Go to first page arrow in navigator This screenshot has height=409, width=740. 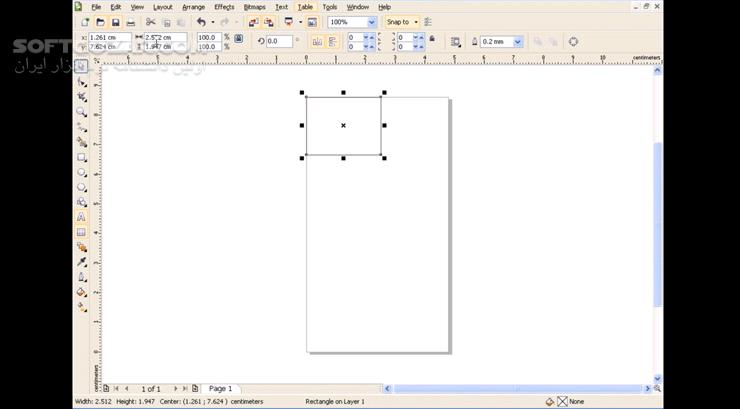pos(116,389)
